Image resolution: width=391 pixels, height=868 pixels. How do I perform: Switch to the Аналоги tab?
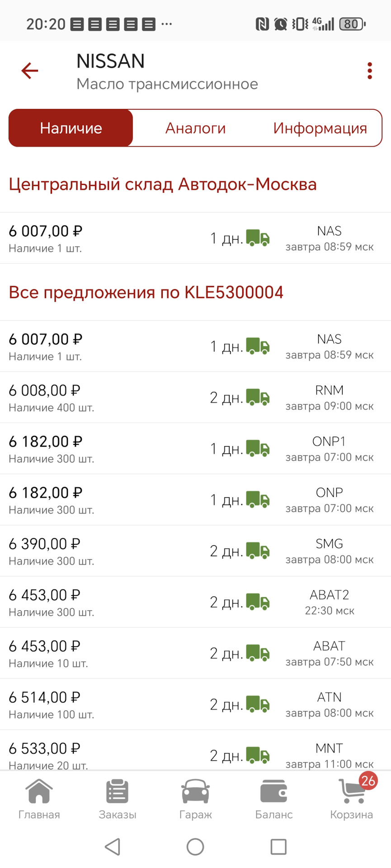point(195,128)
